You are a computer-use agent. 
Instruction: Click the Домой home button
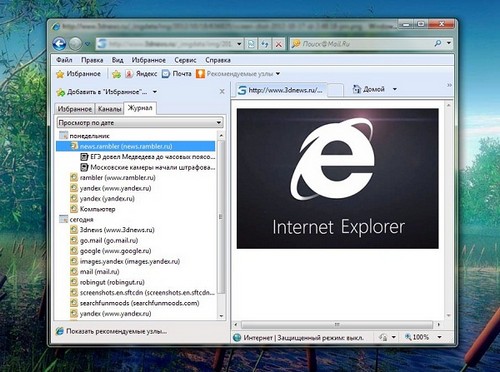tap(369, 89)
